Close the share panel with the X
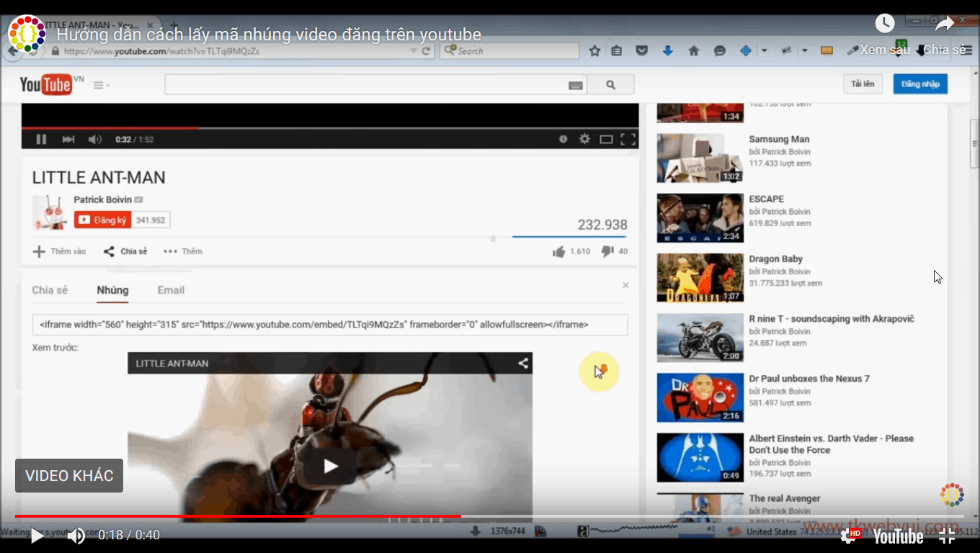This screenshot has width=980, height=553. pyautogui.click(x=625, y=285)
